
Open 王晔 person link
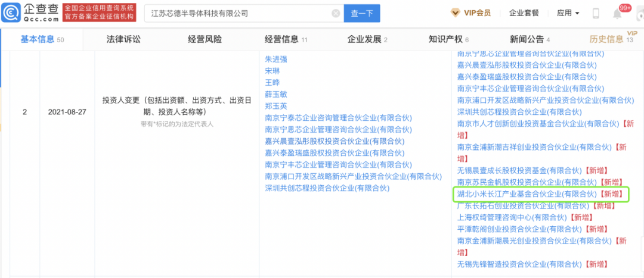(273, 82)
